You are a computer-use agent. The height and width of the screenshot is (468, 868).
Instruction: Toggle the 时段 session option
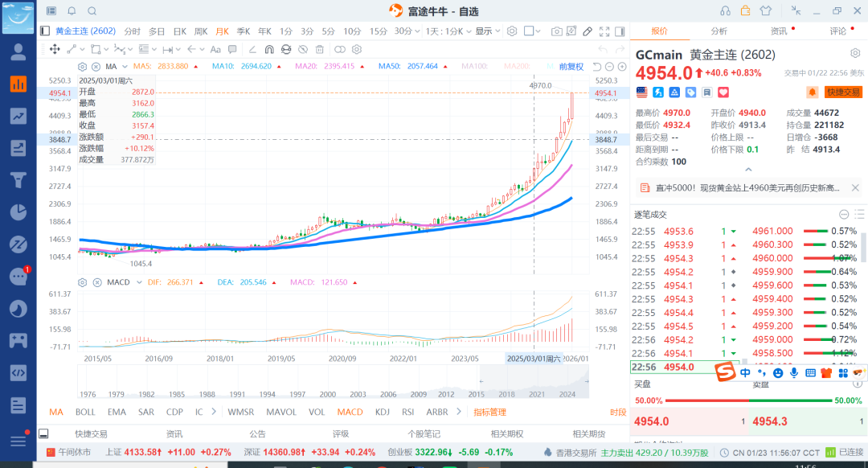pos(618,412)
